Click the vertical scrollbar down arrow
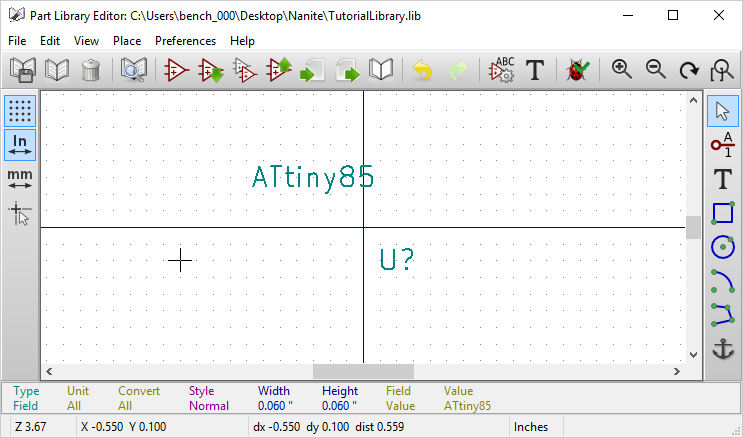This screenshot has height=438, width=743. [x=693, y=354]
